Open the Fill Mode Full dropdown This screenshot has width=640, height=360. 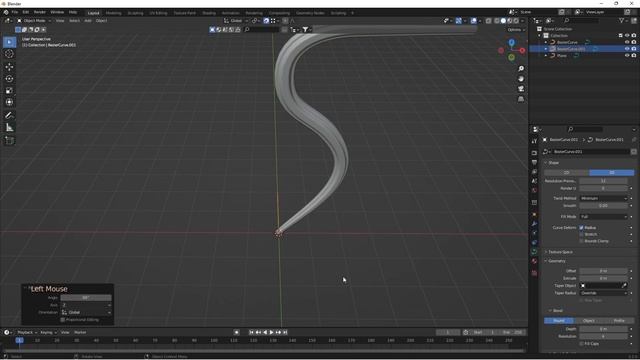(603, 216)
